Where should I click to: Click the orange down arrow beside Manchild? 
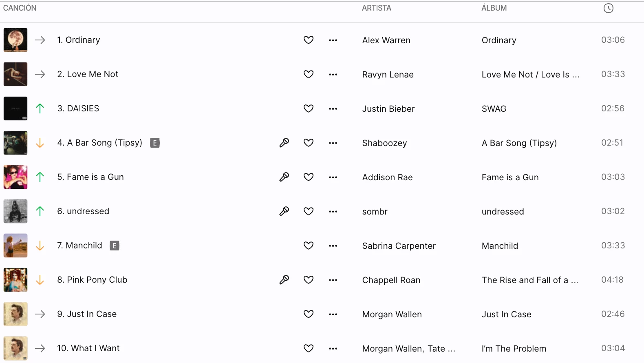pyautogui.click(x=40, y=246)
